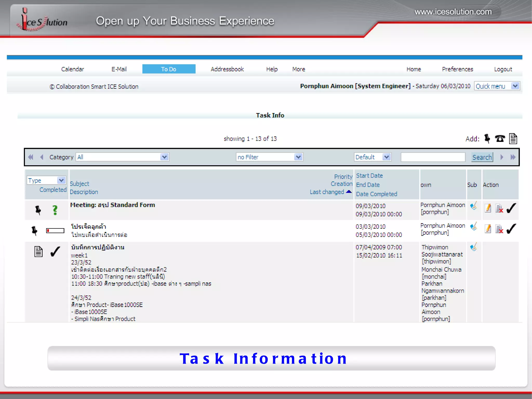Click Logout
The height and width of the screenshot is (399, 532).
click(x=503, y=69)
